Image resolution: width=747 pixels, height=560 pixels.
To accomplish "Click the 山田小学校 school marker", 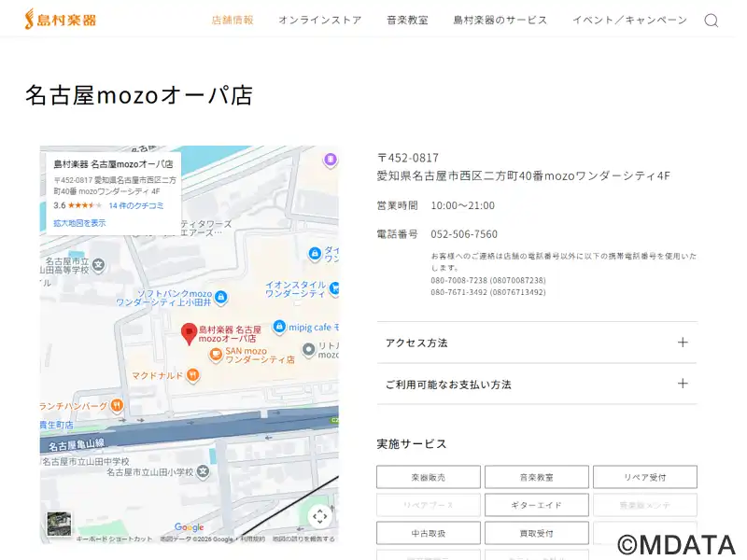I will pyautogui.click(x=203, y=471).
